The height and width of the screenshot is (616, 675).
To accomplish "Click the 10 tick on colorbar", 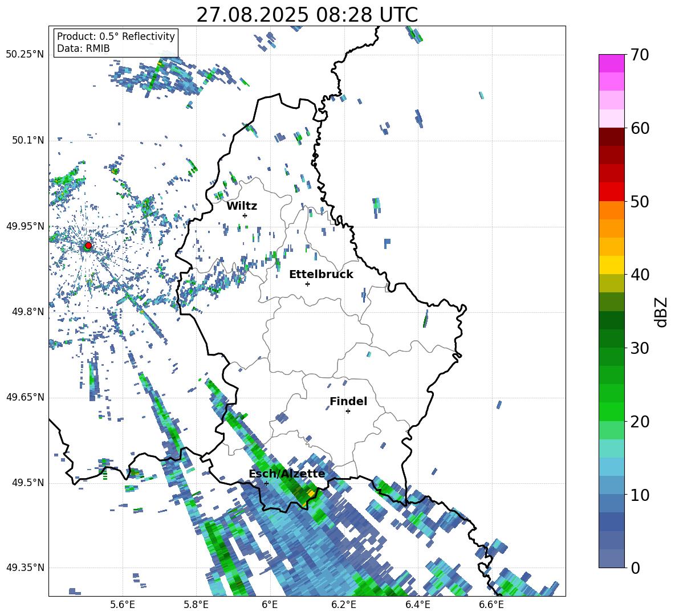I will (640, 495).
